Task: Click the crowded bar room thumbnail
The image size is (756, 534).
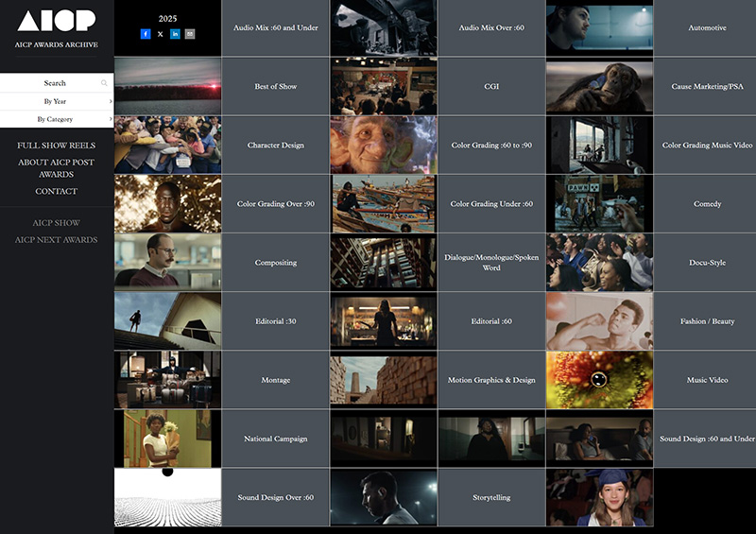Action: [384, 86]
